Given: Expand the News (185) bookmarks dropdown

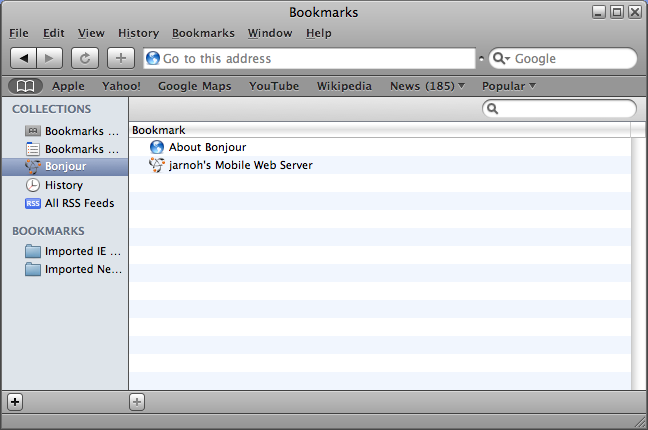Looking at the screenshot, I should point(427,86).
